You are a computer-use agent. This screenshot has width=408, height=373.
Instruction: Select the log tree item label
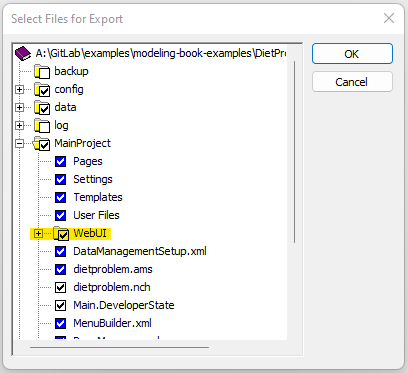pyautogui.click(x=61, y=125)
